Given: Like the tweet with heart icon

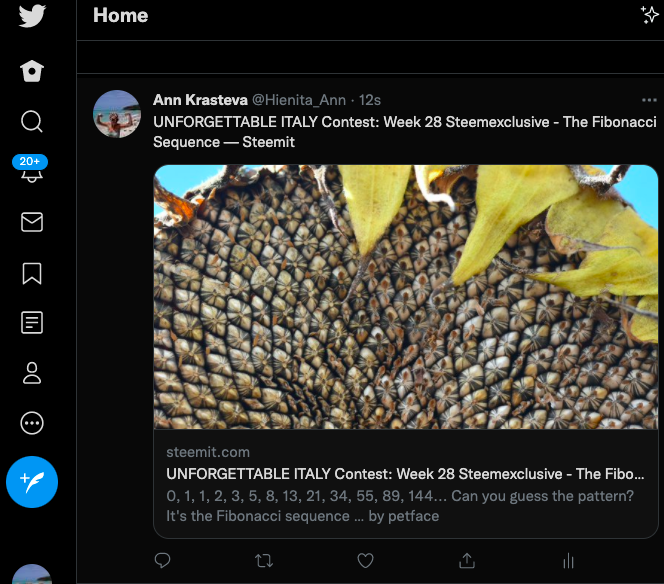Looking at the screenshot, I should 365,561.
